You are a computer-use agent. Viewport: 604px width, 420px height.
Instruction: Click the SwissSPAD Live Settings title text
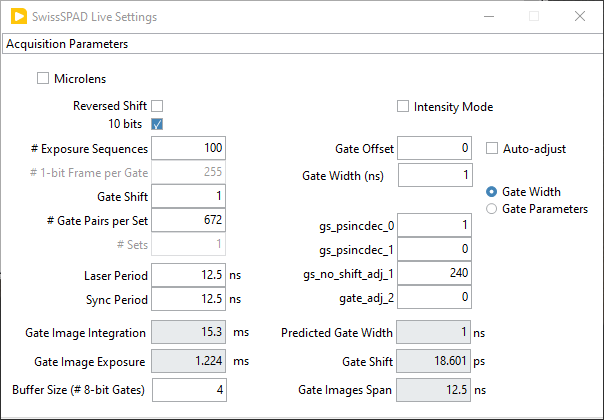(x=94, y=17)
